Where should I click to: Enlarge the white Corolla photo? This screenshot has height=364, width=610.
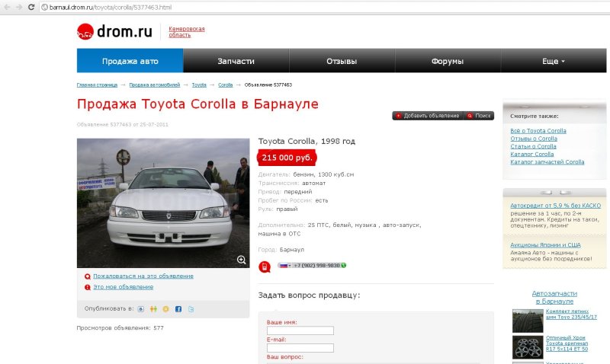(163, 203)
